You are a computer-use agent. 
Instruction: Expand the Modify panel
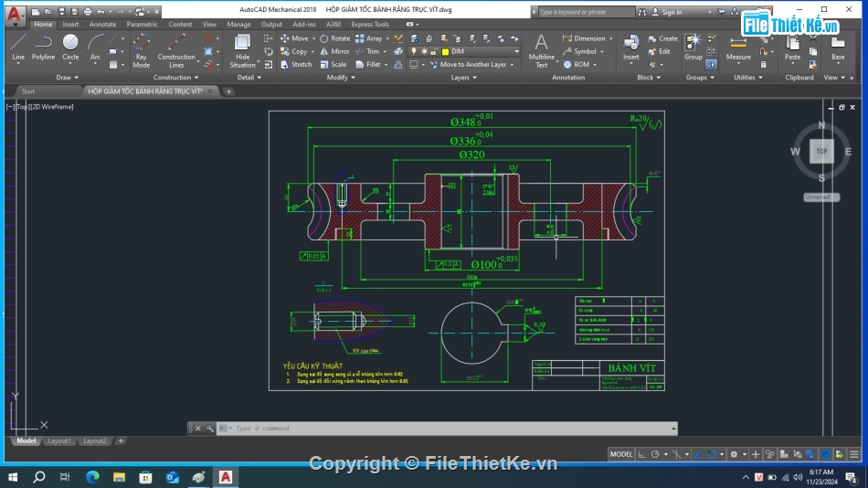[x=341, y=78]
